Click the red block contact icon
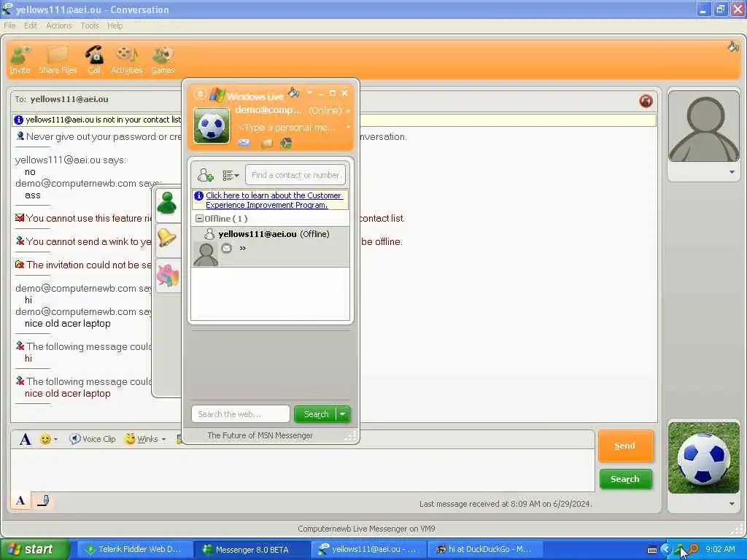This screenshot has width=747, height=560. [x=646, y=101]
